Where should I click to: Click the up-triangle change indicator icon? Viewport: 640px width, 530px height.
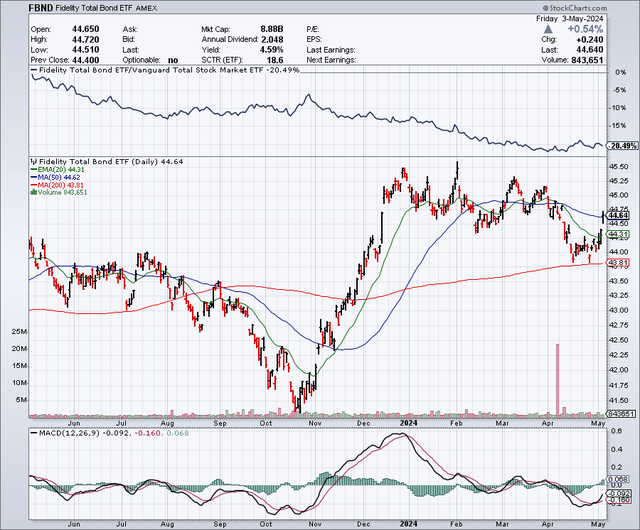tap(548, 29)
